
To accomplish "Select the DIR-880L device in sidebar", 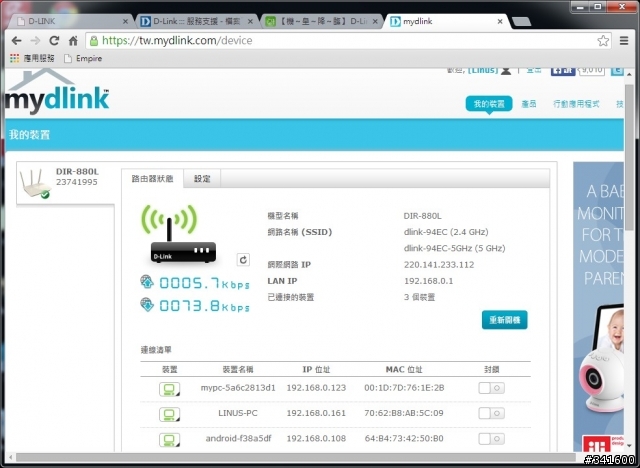I will pos(65,183).
